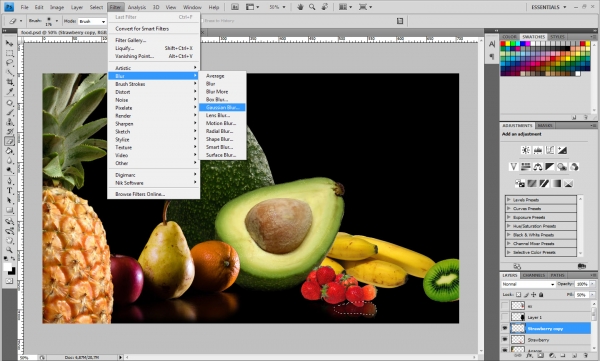Swap foreground and background colors
The width and height of the screenshot is (600, 361).
(x=13, y=259)
